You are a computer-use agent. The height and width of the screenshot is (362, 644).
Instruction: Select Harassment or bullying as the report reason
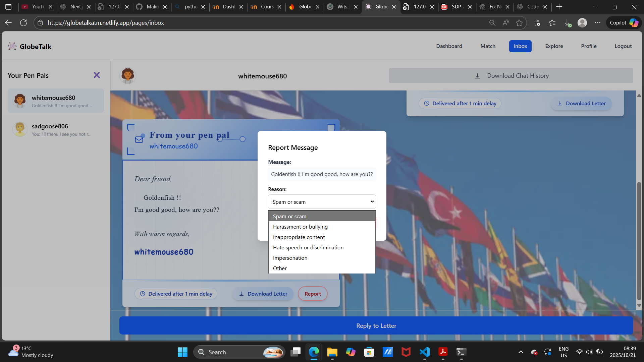[300, 227]
